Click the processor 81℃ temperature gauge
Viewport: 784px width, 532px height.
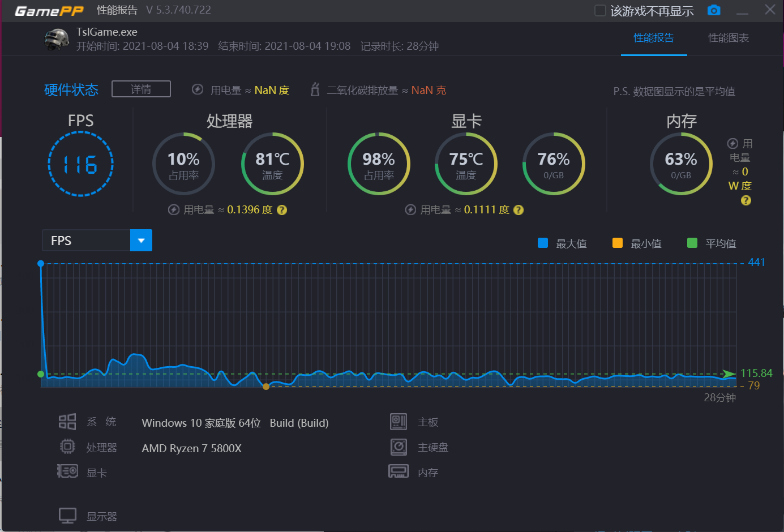pyautogui.click(x=272, y=164)
